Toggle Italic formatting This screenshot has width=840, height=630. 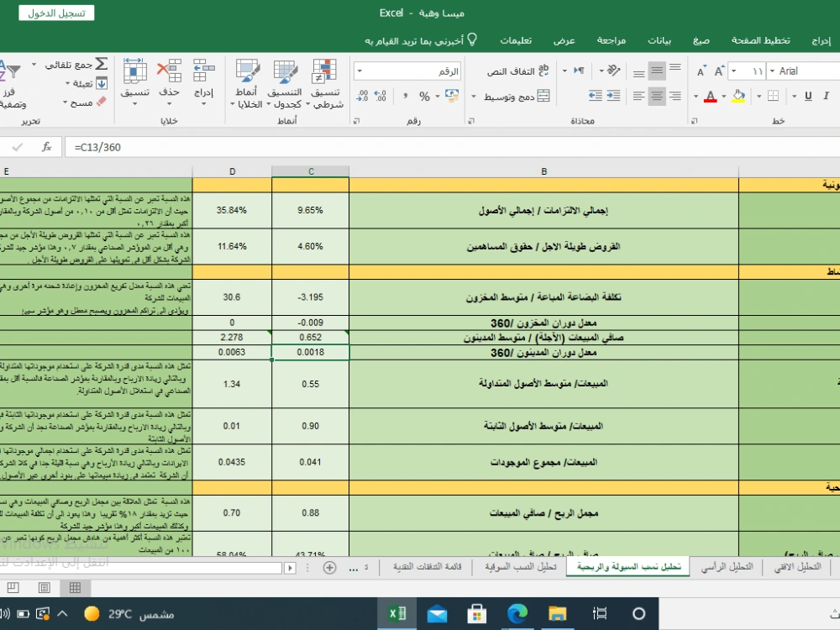coord(826,96)
